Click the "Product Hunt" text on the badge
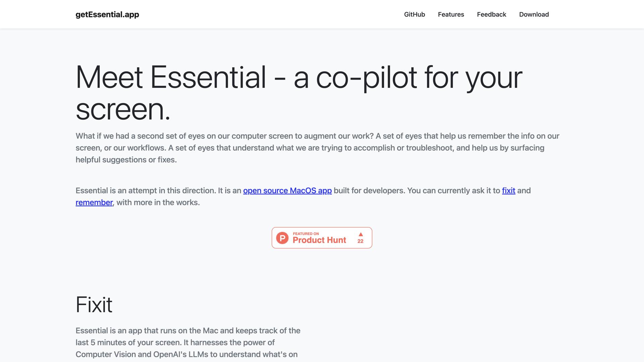The image size is (644, 362). [319, 240]
